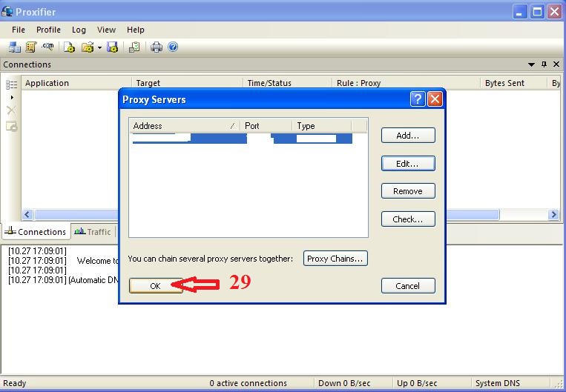Image resolution: width=566 pixels, height=392 pixels.
Task: Click horizontal scrollbar right arrow
Action: [553, 215]
